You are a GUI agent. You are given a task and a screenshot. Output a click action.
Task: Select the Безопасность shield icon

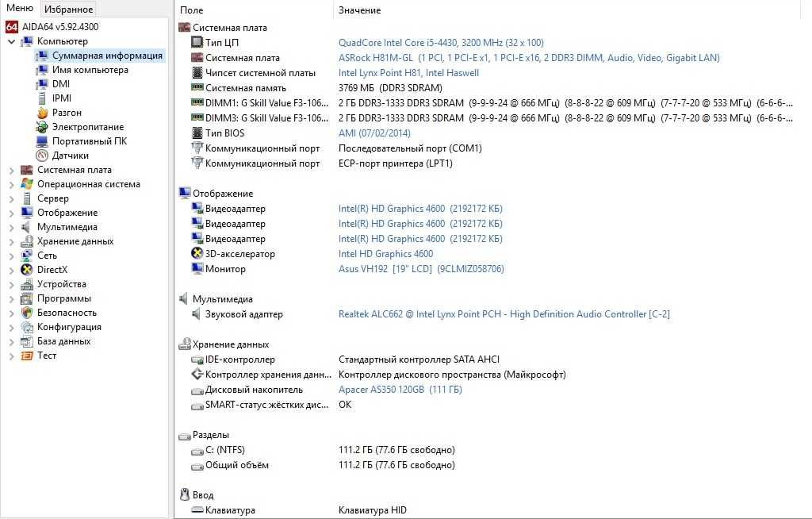(x=26, y=313)
